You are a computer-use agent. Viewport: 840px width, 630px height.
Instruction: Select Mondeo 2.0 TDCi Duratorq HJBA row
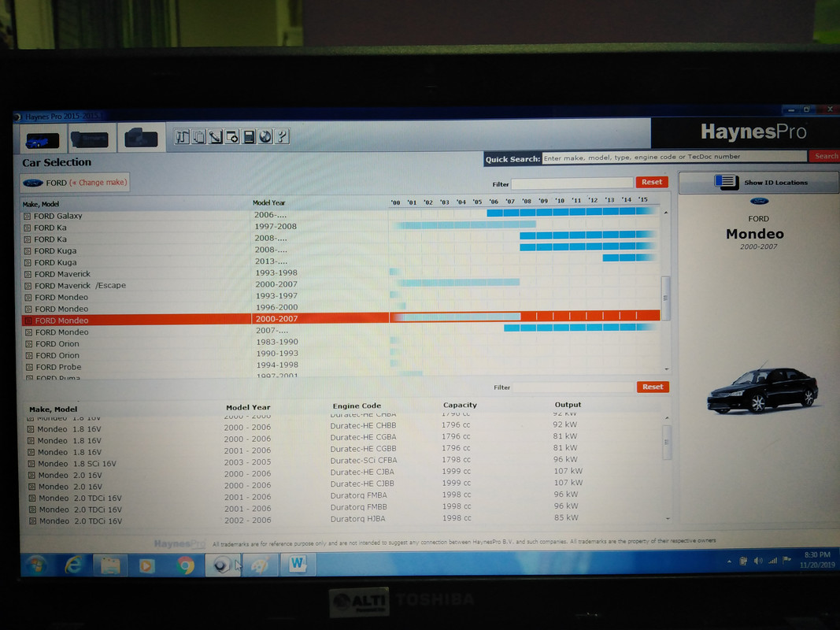pyautogui.click(x=343, y=521)
